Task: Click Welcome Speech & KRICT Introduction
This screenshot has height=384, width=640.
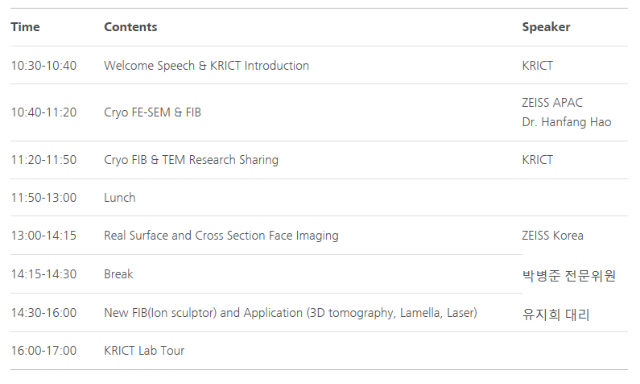Action: tap(206, 66)
